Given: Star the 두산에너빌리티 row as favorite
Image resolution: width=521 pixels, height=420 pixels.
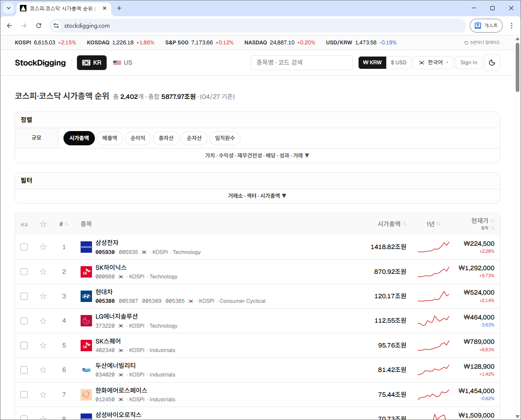Looking at the screenshot, I should click(43, 370).
